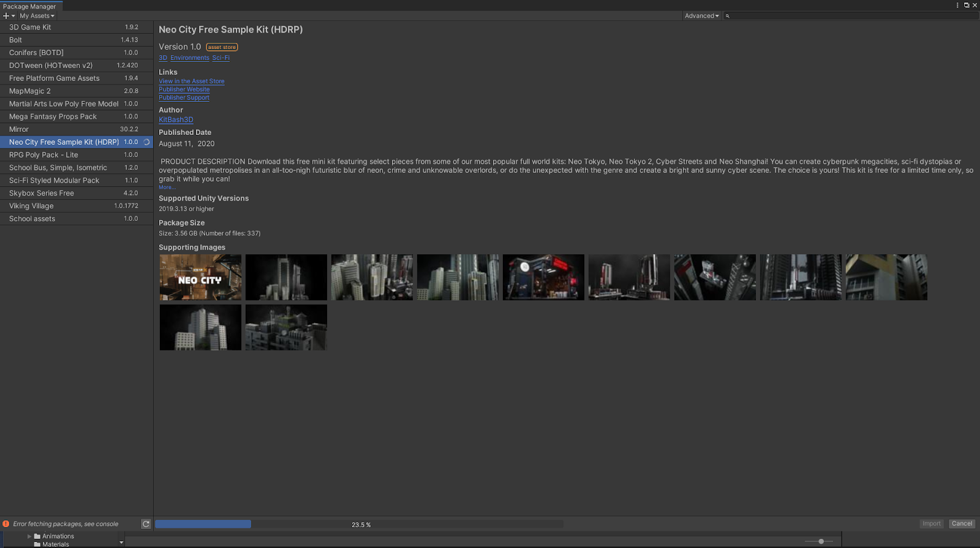The image size is (980, 548).
Task: Open the Publisher Website link
Action: (184, 89)
